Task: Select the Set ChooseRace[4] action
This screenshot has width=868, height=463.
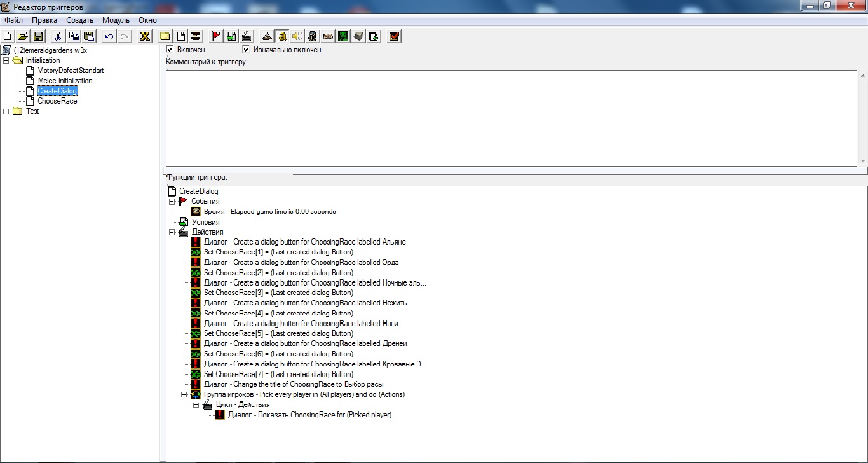Action: [x=278, y=313]
